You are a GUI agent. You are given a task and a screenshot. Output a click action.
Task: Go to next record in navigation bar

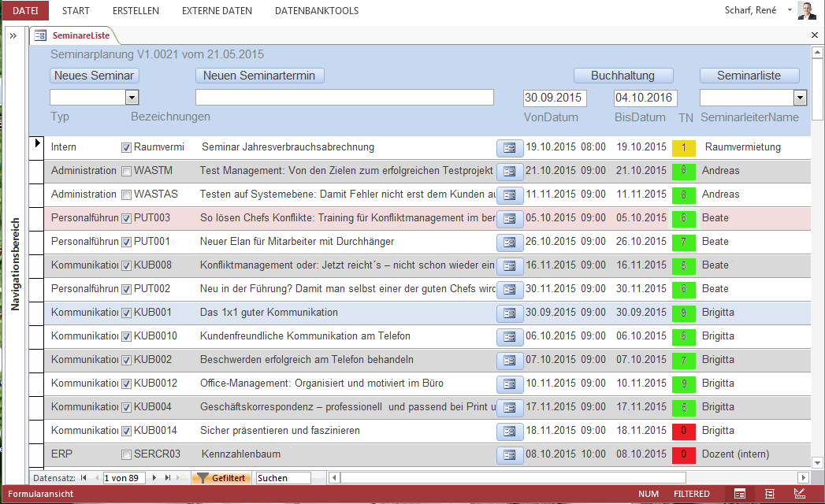[x=154, y=478]
